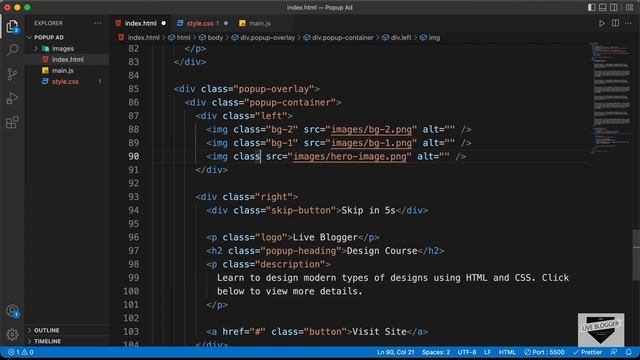Viewport: 640px width, 360px height.
Task: Click the div.left breadcrumb
Action: tap(401, 38)
